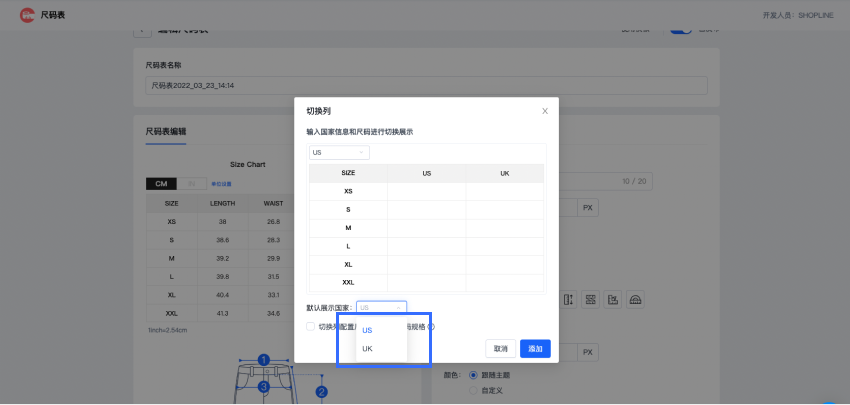Select the 自定义 color radio button

click(x=473, y=391)
